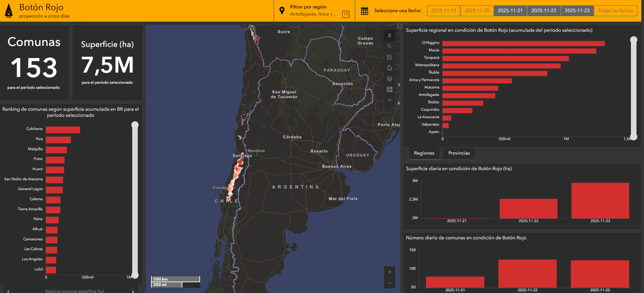Click the 2025-11-23 daily surface bar
Image resolution: width=644 pixels, height=293 pixels.
tap(600, 201)
